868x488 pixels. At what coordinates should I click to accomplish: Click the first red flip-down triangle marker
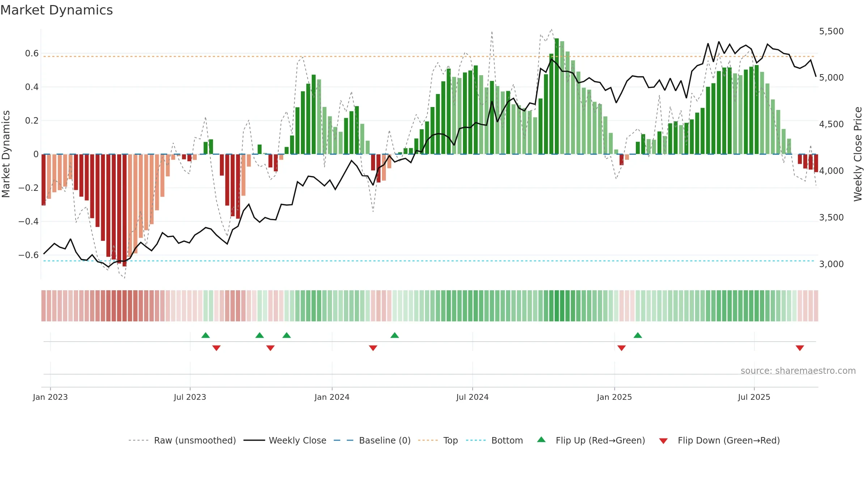[x=216, y=348]
